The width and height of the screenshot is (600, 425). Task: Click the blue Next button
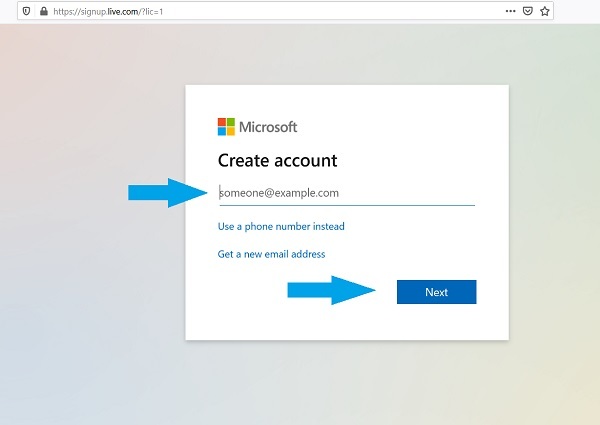(x=437, y=292)
